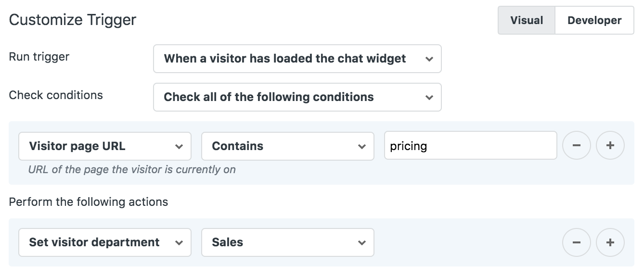Viewport: 644px width, 278px height.
Task: Expand the Visitor page URL condition selector
Action: tap(96, 146)
